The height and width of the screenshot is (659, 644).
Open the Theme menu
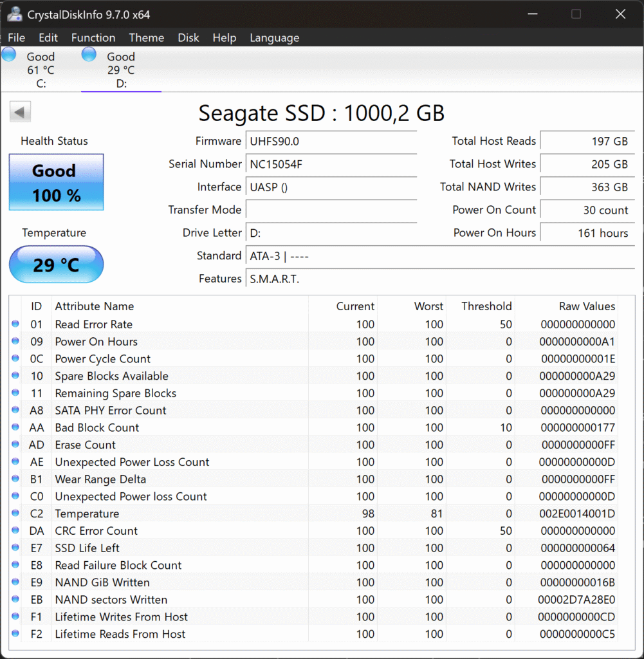click(146, 38)
